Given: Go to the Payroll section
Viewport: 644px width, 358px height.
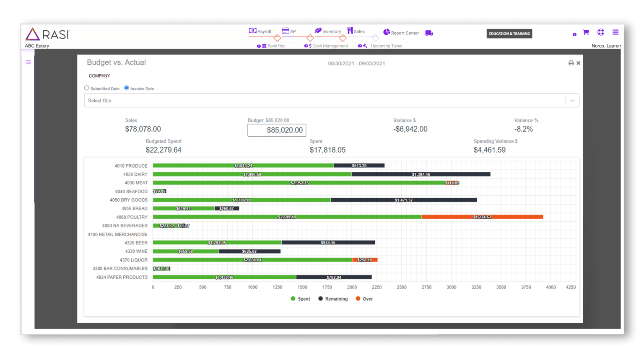Looking at the screenshot, I should tap(260, 31).
